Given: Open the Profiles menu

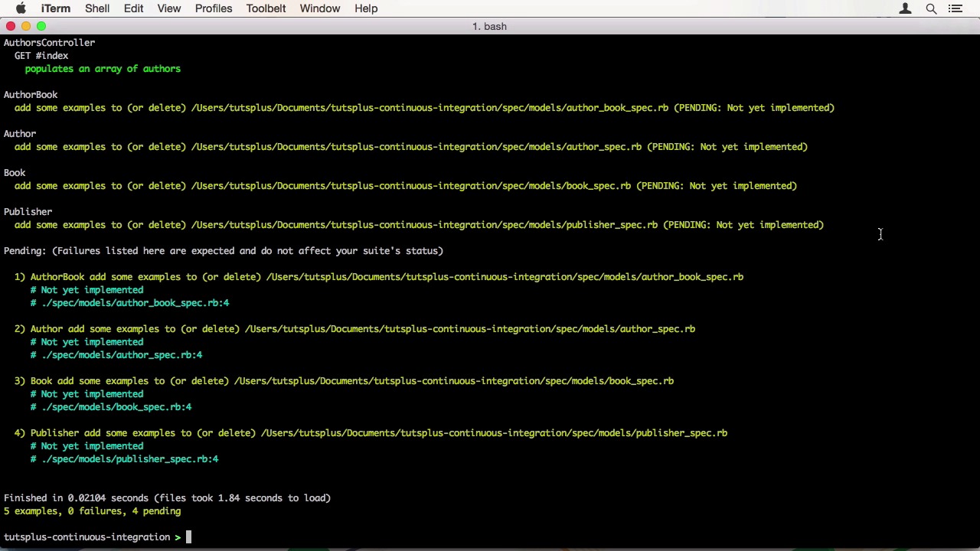Looking at the screenshot, I should click(214, 8).
